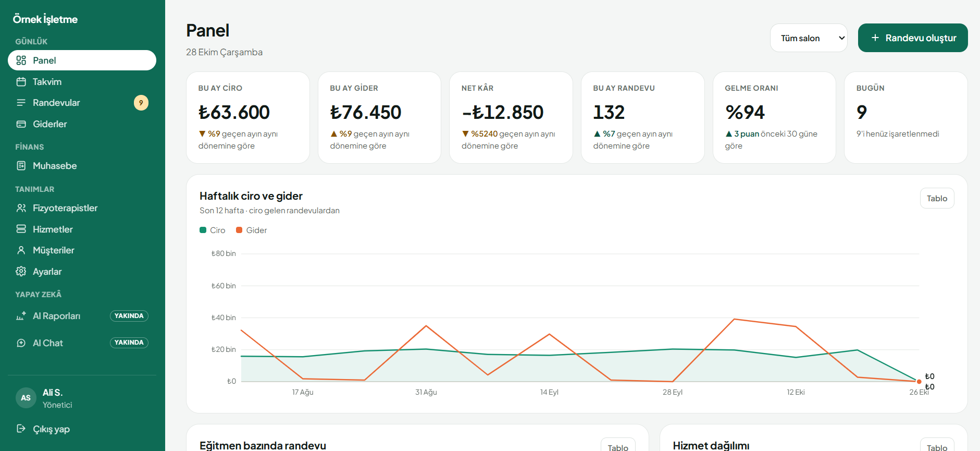The height and width of the screenshot is (451, 980).
Task: Click the Randevu oluştur button
Action: pos(913,38)
